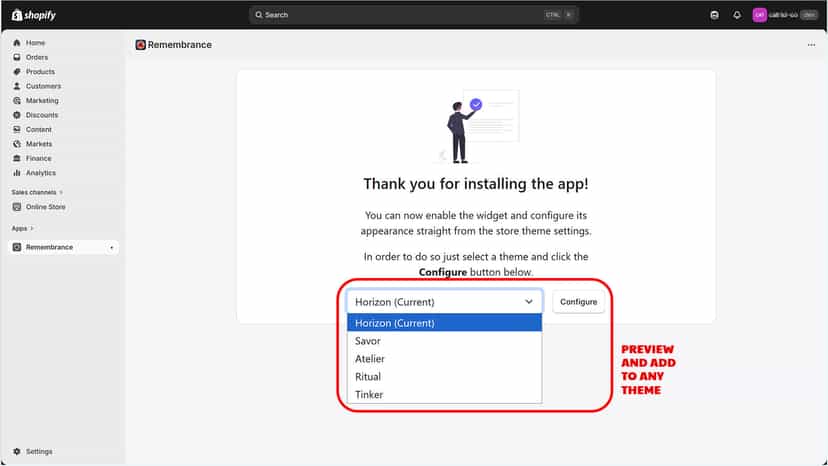Screen dimensions: 828x466
Task: Open Analytics reports
Action: click(x=41, y=173)
